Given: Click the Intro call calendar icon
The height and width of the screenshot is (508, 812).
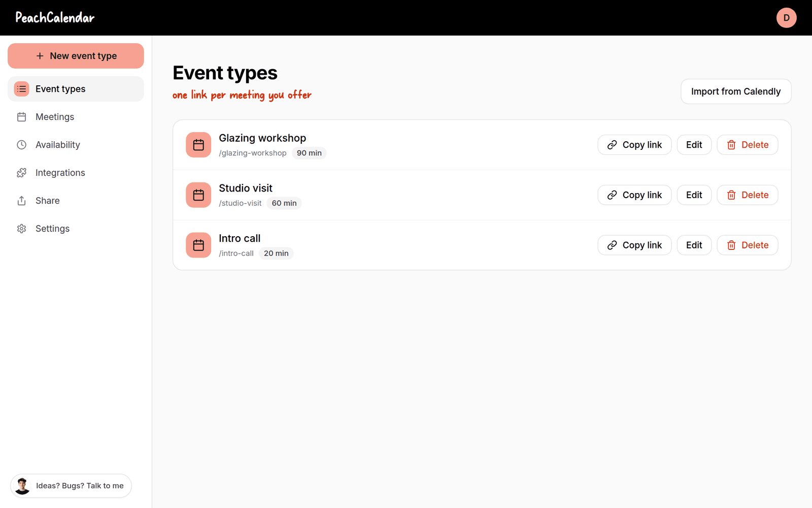Looking at the screenshot, I should [198, 245].
